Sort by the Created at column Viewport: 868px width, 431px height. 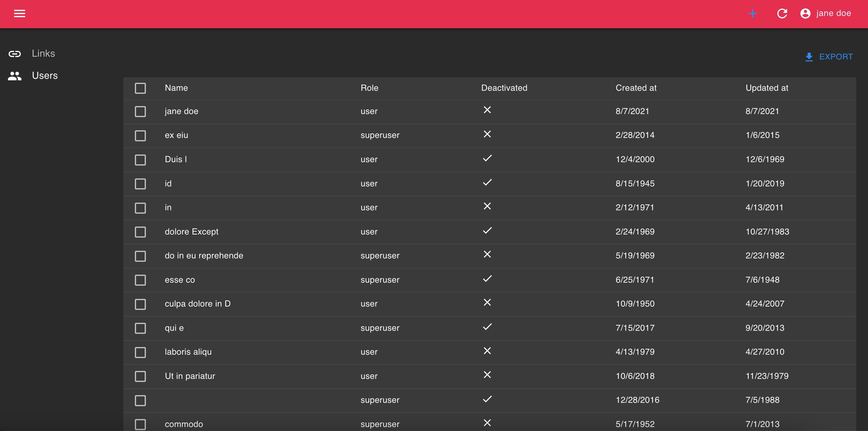635,88
